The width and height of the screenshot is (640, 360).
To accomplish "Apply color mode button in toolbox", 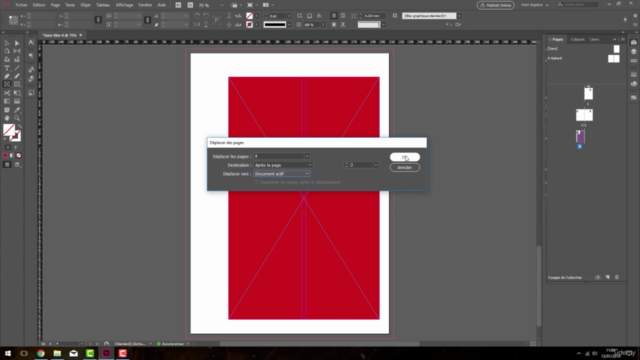I will pos(5,156).
